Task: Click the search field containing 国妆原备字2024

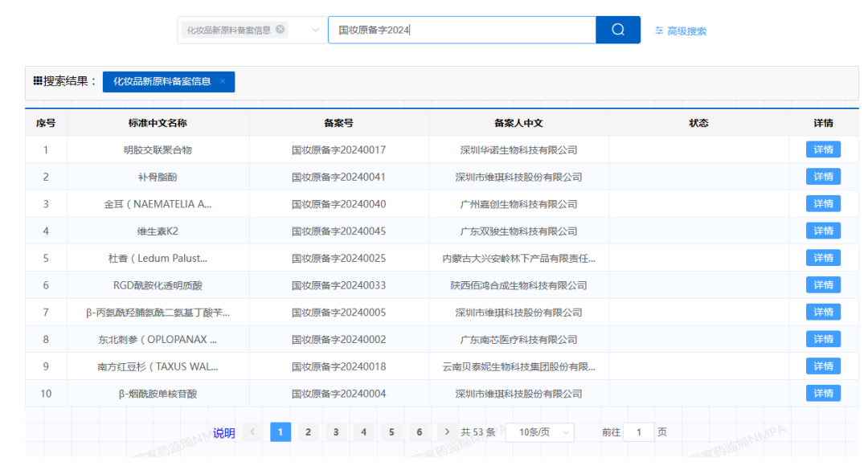Action: tap(461, 30)
